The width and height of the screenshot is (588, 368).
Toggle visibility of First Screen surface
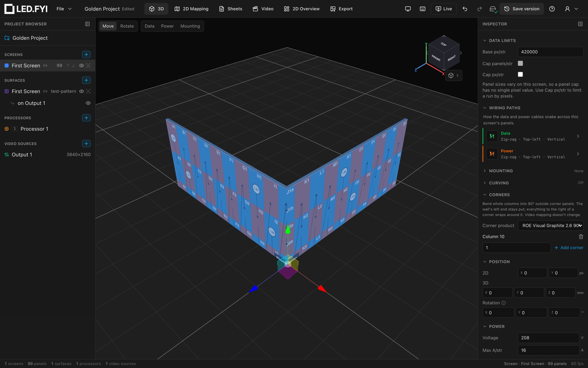point(82,91)
